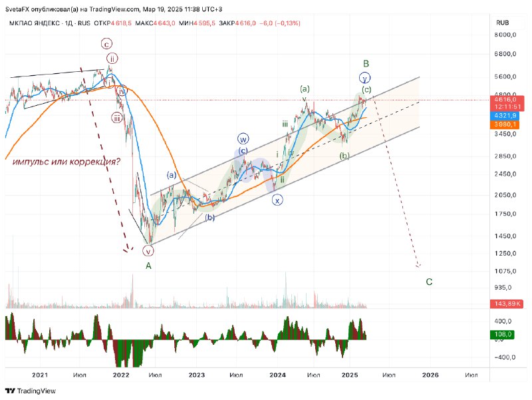Select the blue (b) wave label
Screen dimensions: 532x400
point(210,218)
